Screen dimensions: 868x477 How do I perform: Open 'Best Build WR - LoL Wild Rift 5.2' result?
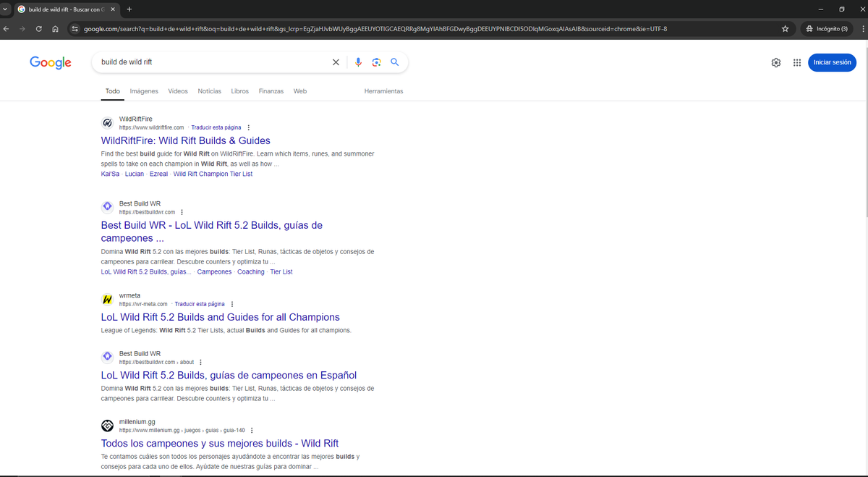pyautogui.click(x=212, y=232)
